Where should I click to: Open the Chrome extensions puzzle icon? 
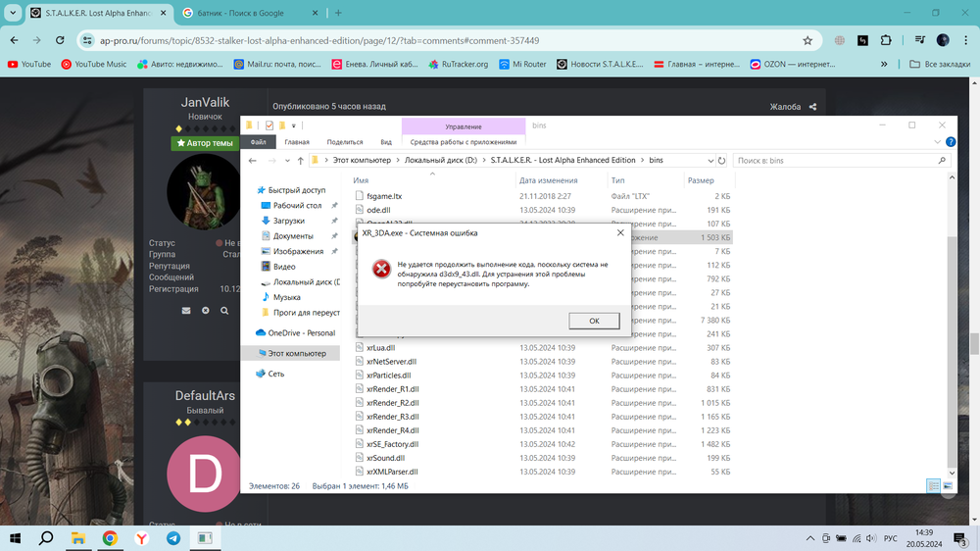click(x=886, y=41)
